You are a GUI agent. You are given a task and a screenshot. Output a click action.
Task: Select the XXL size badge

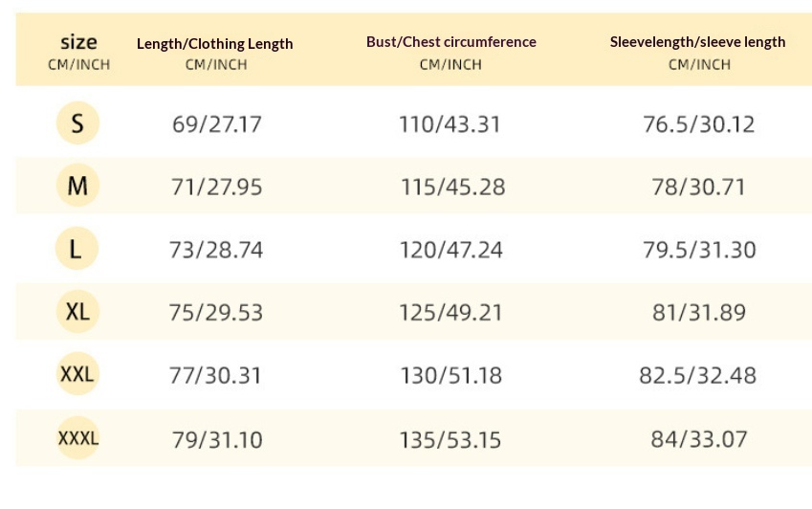pos(77,375)
